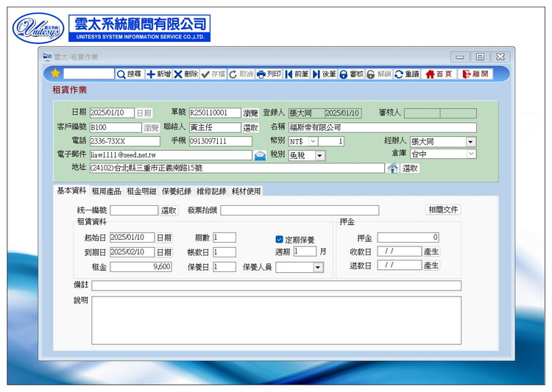Go to next record 後筆
The height and width of the screenshot is (392, 552).
(325, 74)
